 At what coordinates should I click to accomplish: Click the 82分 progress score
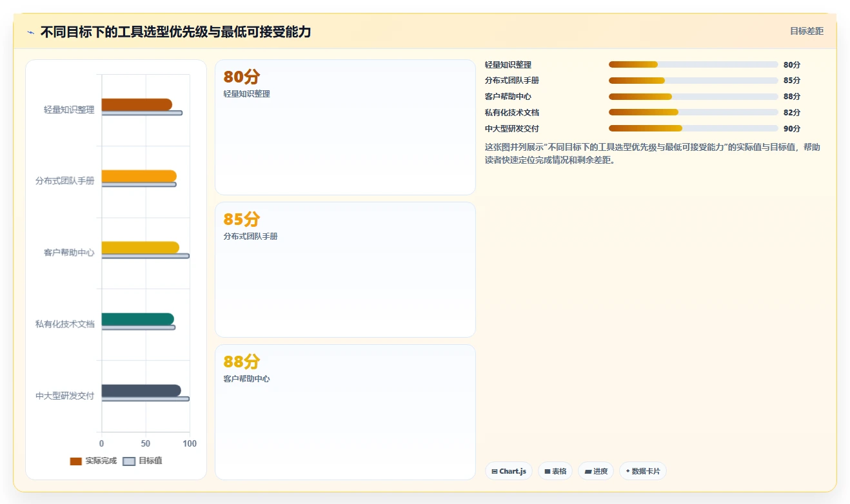[x=792, y=112]
